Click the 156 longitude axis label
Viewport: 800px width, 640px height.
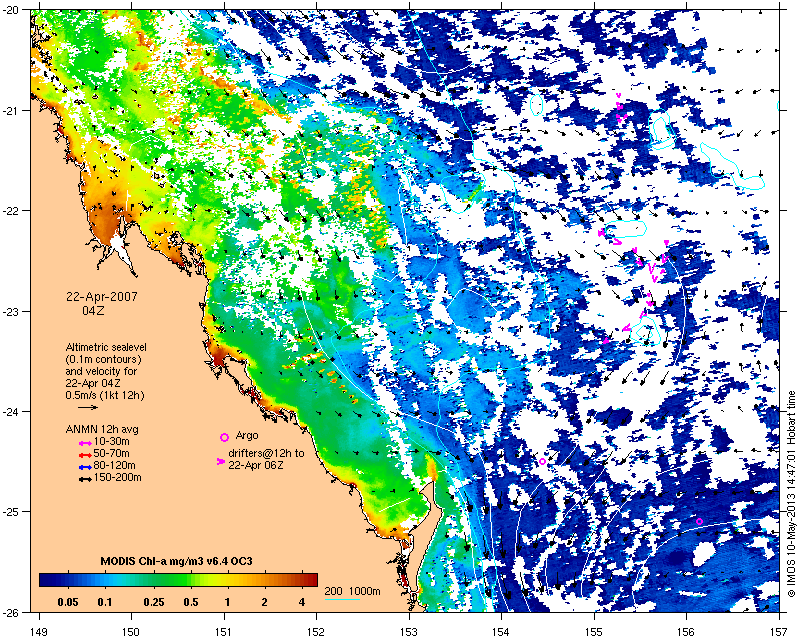click(687, 632)
